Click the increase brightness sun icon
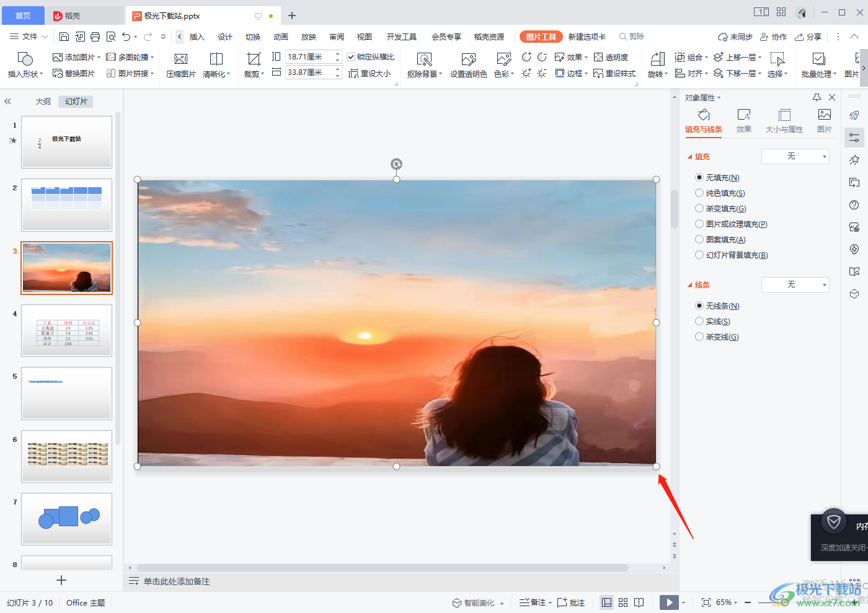The height and width of the screenshot is (613, 868). (x=526, y=73)
